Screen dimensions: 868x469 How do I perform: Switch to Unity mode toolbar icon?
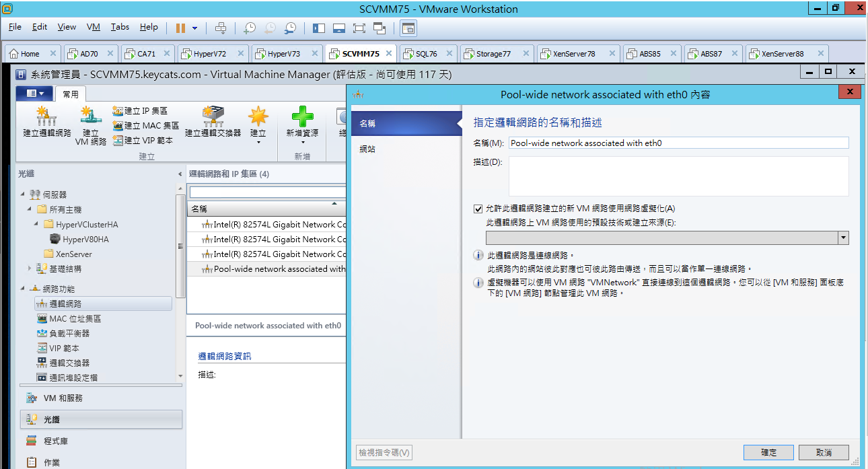[380, 28]
